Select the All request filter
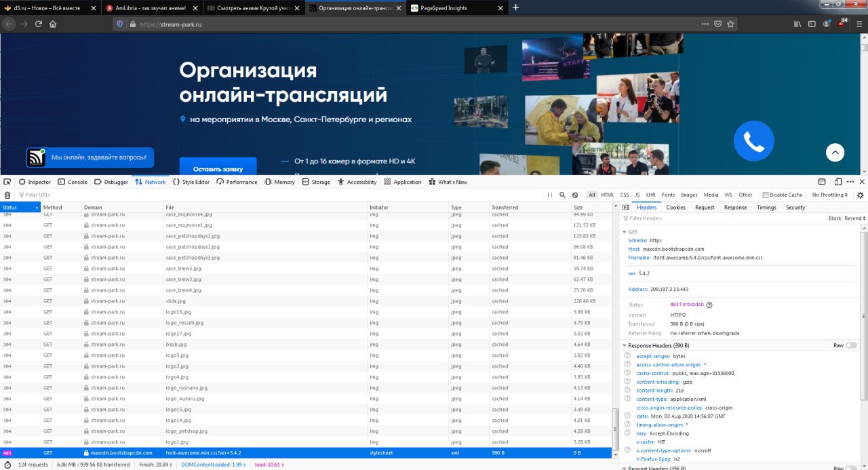 tap(592, 195)
